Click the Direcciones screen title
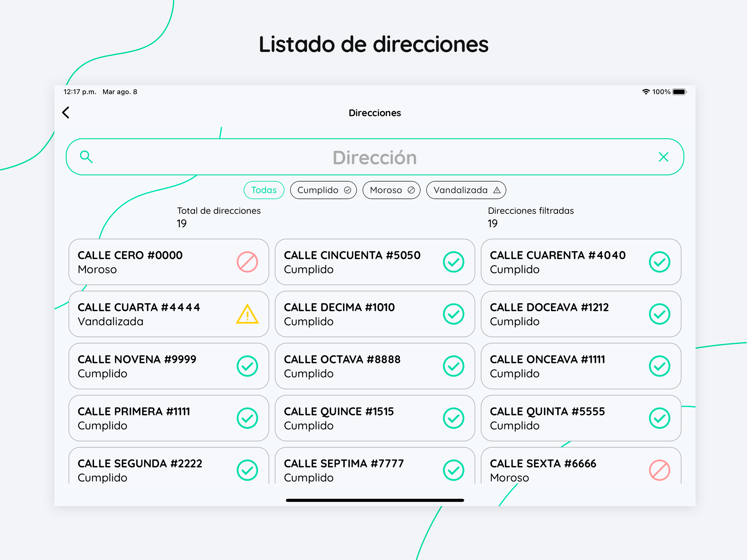Viewport: 747px width, 560px height. point(375,113)
